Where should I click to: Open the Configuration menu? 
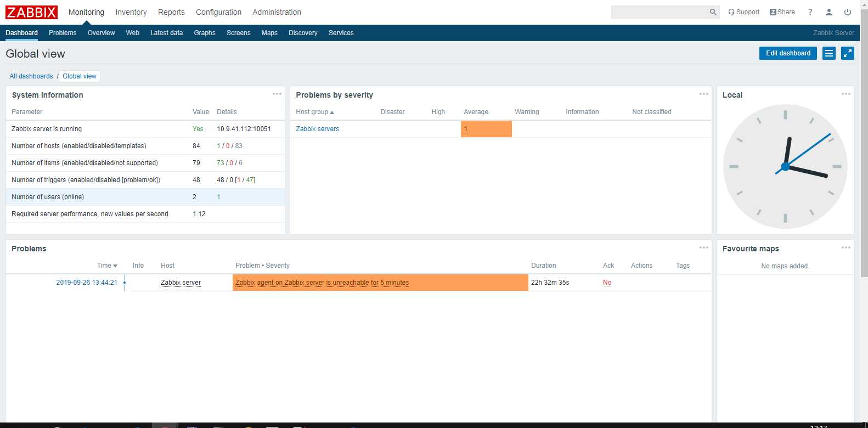click(x=218, y=12)
